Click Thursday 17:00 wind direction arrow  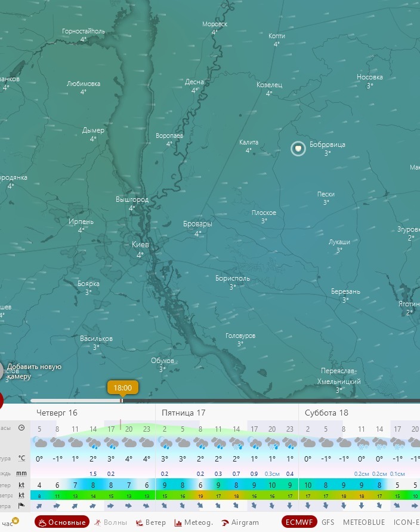[x=111, y=506]
